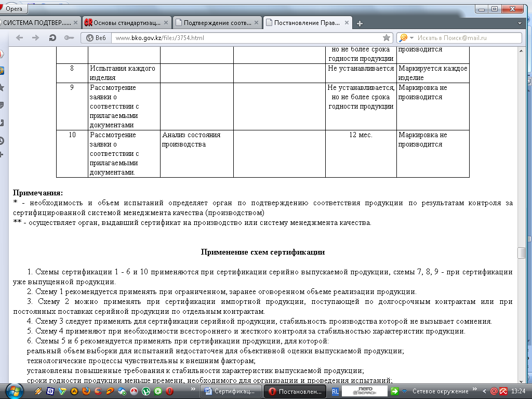Launch Firefox from quick launch

pos(86,391)
